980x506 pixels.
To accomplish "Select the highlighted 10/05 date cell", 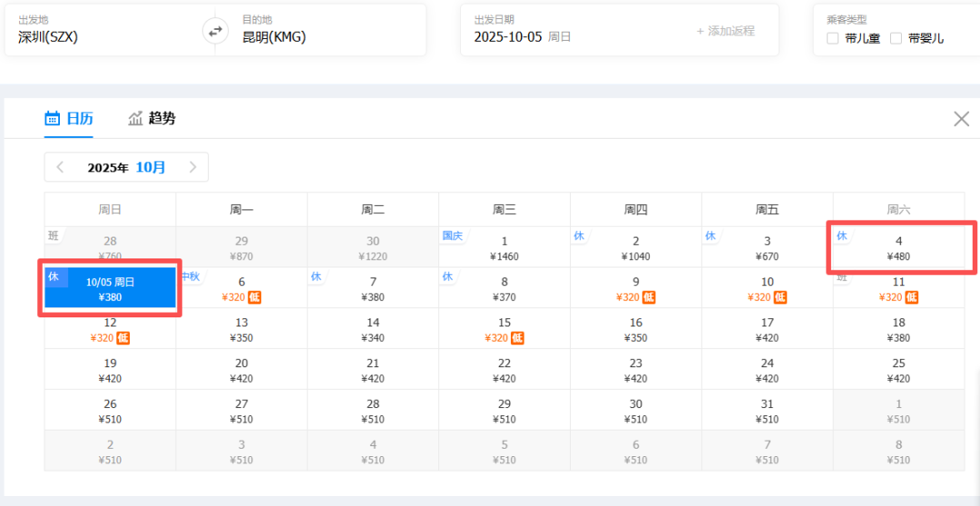I will tap(110, 288).
